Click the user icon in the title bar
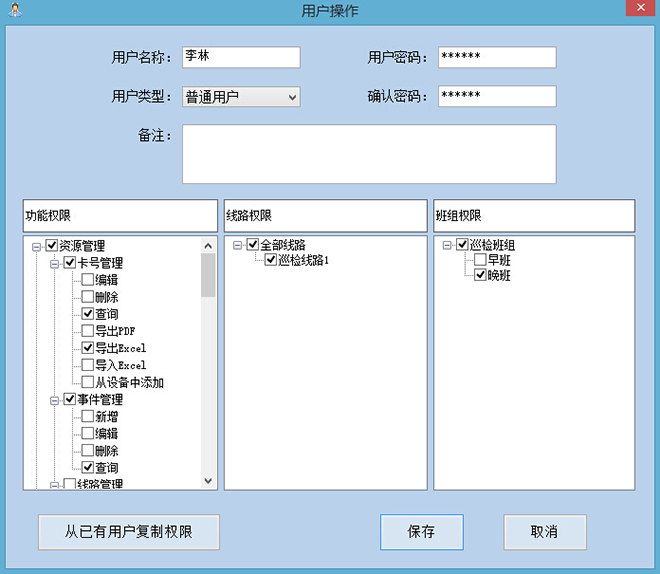This screenshot has height=574, width=660. point(11,11)
